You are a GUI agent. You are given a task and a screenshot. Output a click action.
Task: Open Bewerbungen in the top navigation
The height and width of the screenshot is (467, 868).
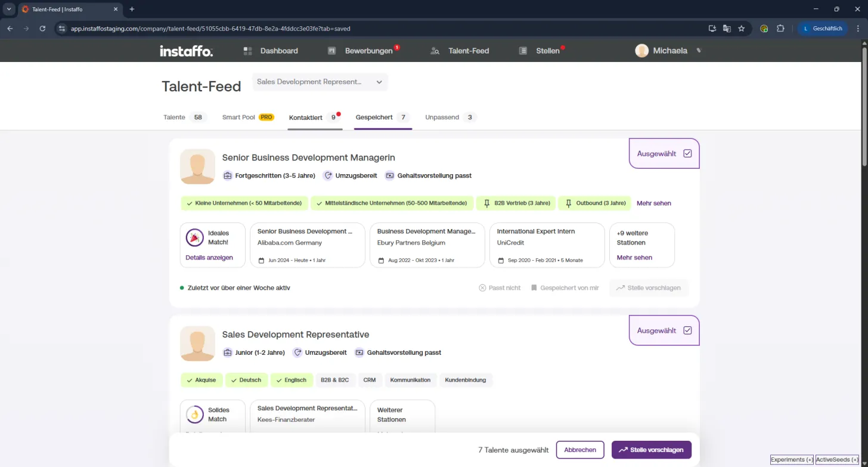coord(362,51)
